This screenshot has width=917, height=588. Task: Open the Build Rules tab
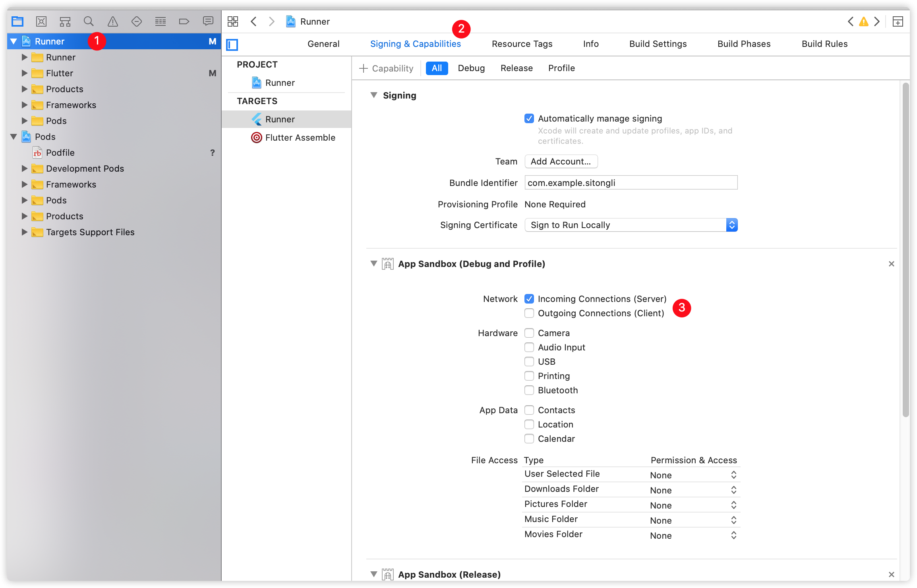pos(824,44)
